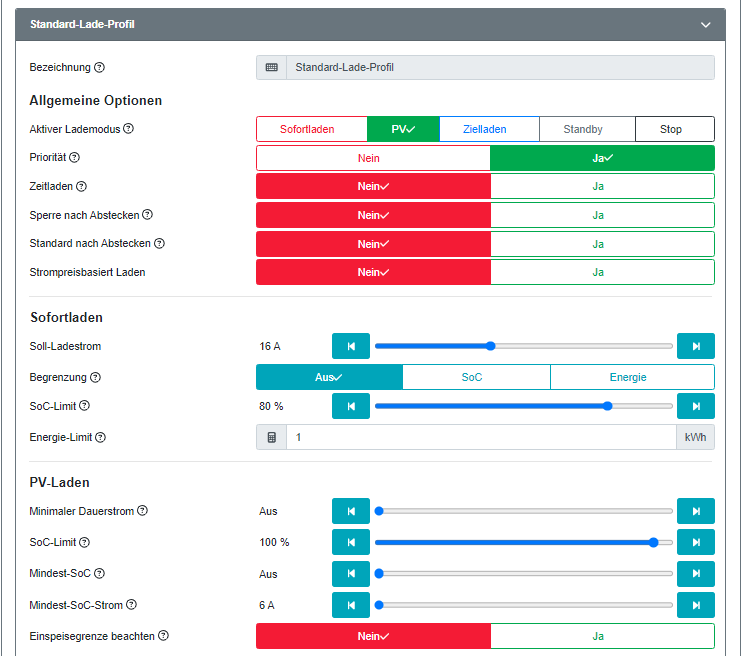Increase Sofortladen SoC-Limit 80 % step button
This screenshot has height=656, width=745.
[x=696, y=406]
